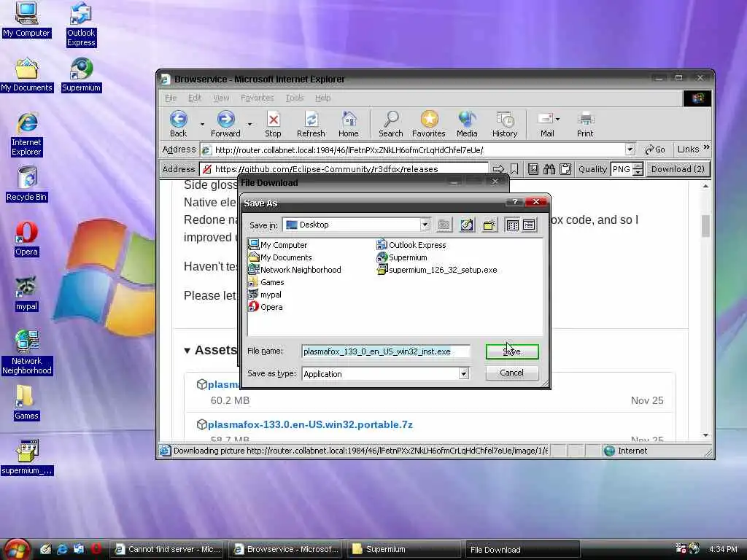747x560 pixels.
Task: Select Games folder in the file list
Action: (x=266, y=282)
